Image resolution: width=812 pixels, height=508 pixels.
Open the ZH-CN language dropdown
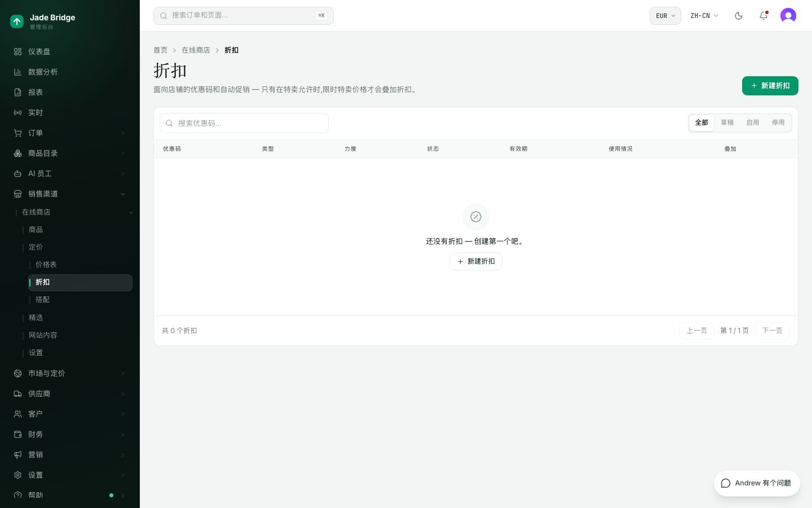tap(704, 16)
